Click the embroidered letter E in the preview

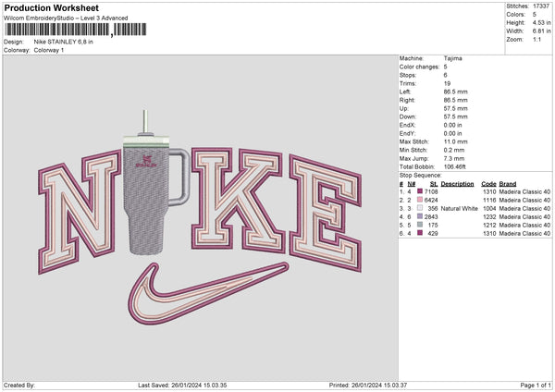[x=325, y=213]
